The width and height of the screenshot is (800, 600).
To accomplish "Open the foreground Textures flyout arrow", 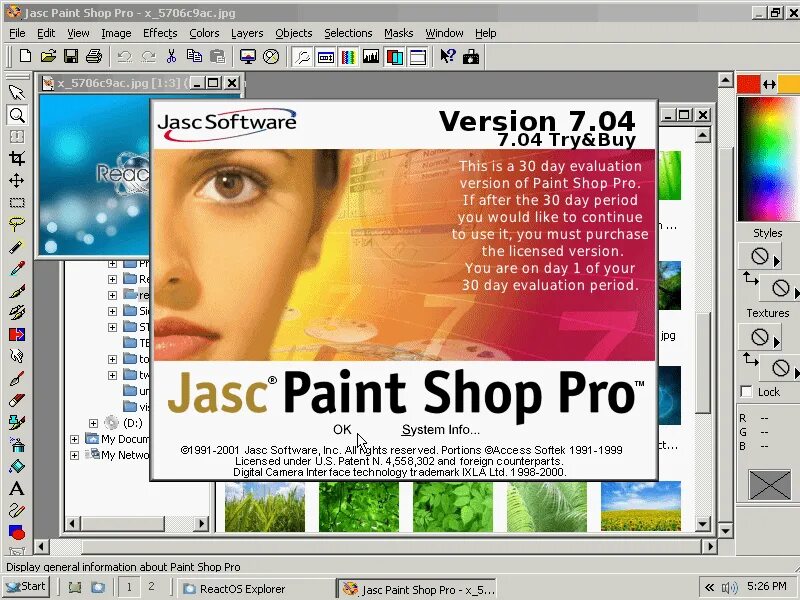I will pos(777,342).
